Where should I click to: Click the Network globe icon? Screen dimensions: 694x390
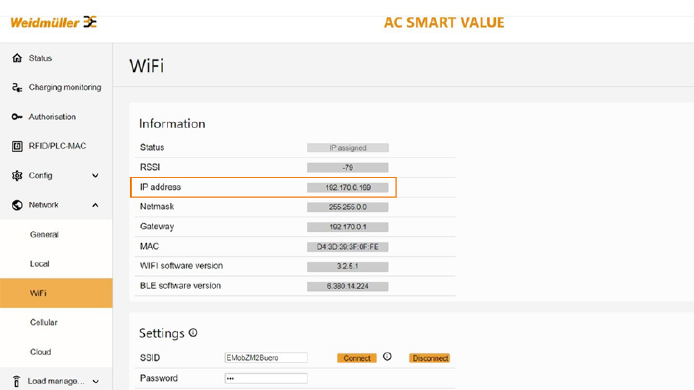click(17, 205)
